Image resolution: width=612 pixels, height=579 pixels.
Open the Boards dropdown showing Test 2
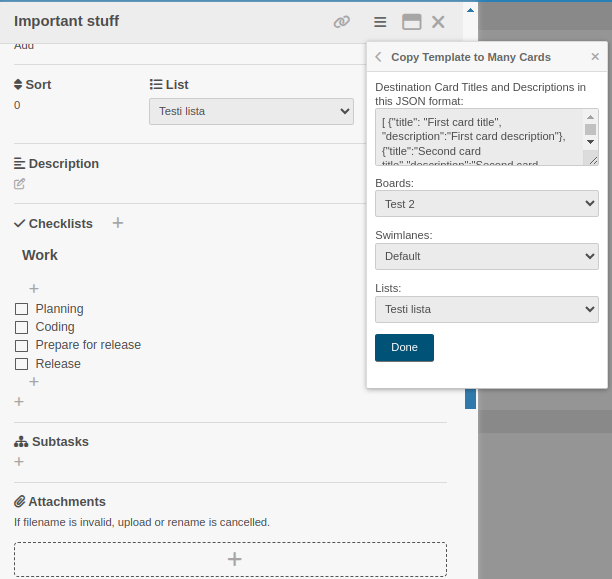[486, 204]
